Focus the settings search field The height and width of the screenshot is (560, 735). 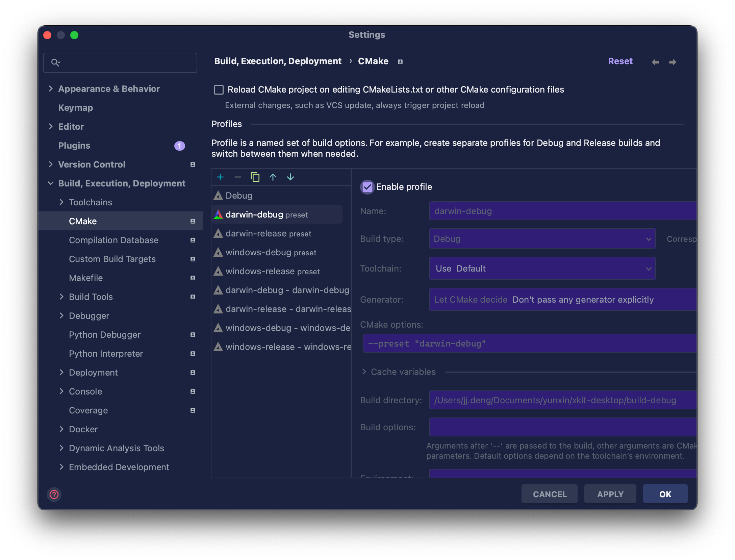click(120, 62)
